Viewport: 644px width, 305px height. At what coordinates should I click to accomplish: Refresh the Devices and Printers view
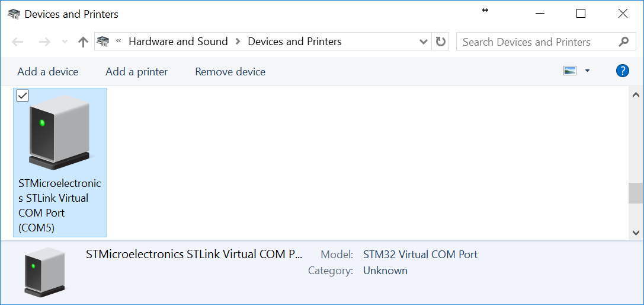click(x=440, y=42)
